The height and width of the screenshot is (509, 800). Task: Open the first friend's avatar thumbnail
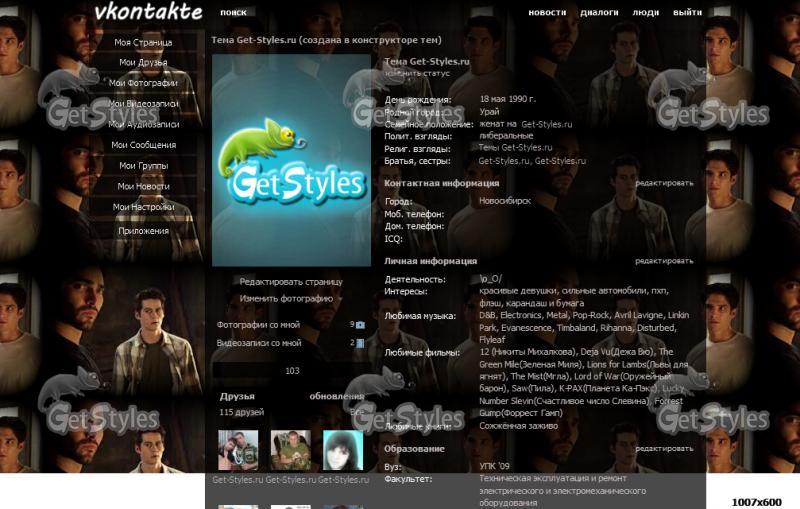click(x=238, y=450)
